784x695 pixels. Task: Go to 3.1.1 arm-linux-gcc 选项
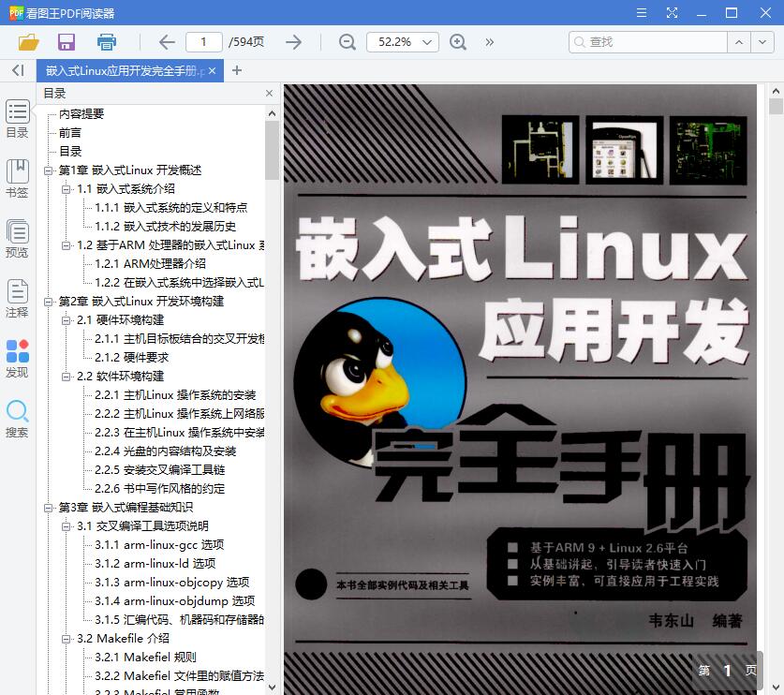coord(159,545)
